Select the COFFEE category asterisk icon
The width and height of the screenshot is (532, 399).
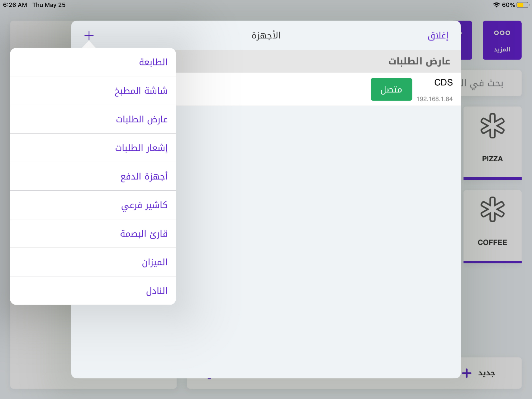[492, 209]
